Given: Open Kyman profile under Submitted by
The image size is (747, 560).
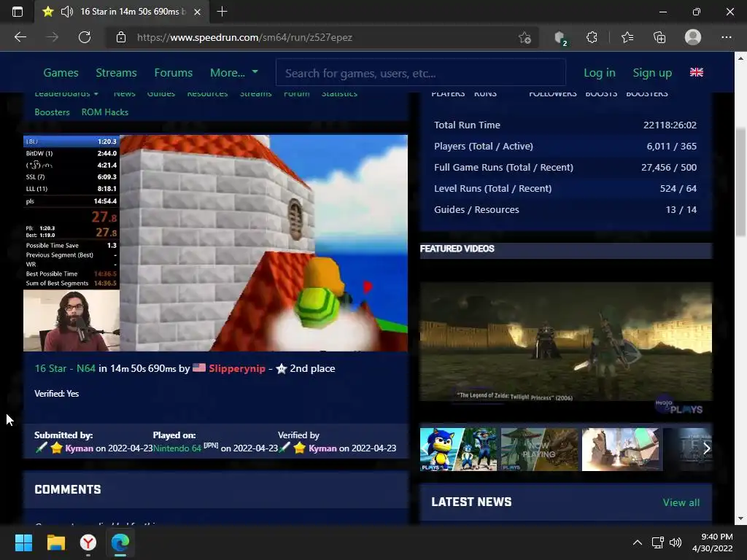Looking at the screenshot, I should [79, 448].
